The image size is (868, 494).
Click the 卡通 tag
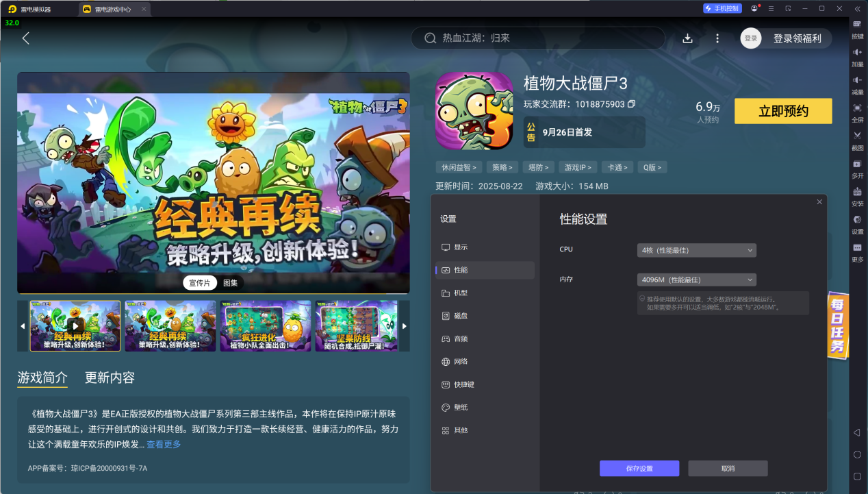(617, 167)
